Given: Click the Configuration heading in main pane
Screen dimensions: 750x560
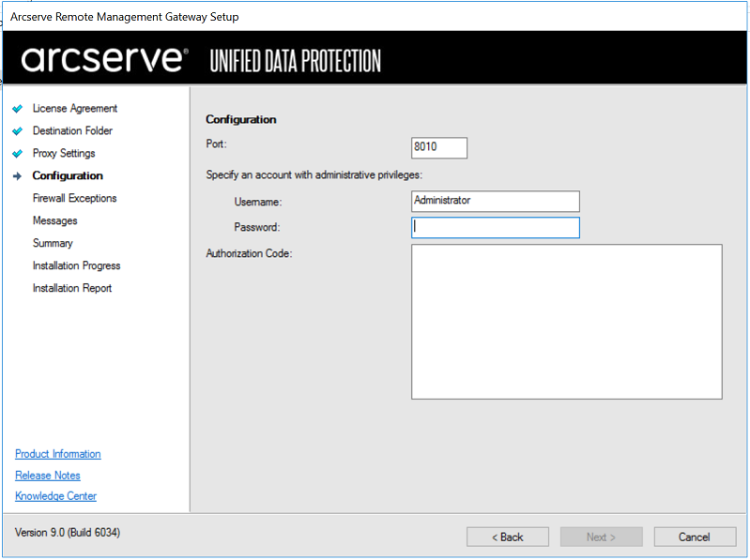Looking at the screenshot, I should coord(241,119).
